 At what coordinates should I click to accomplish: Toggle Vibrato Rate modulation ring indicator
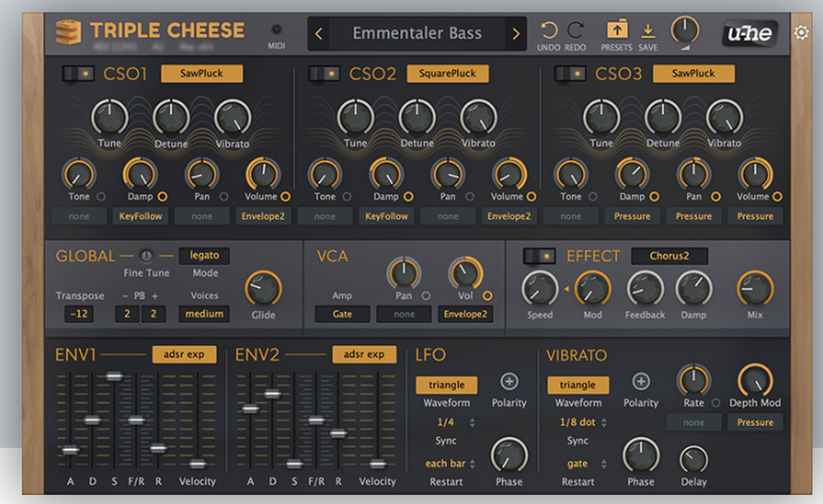(715, 403)
